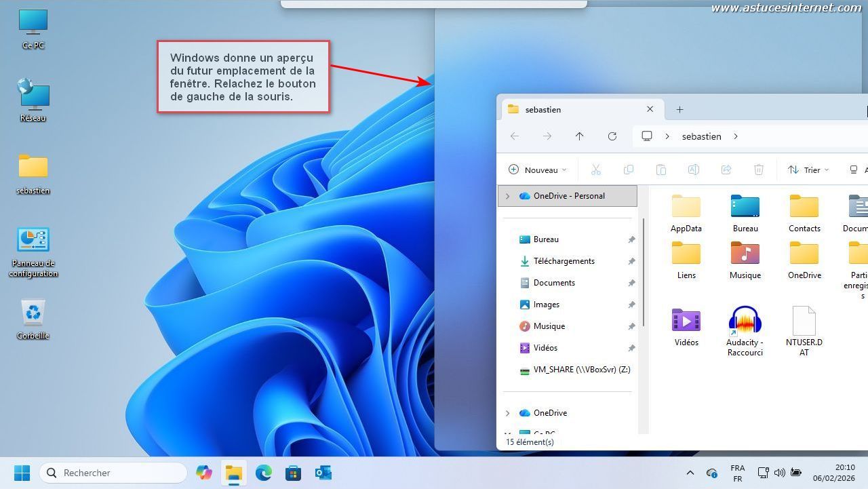Expand the OneDrive - Personal tree node

click(x=507, y=196)
